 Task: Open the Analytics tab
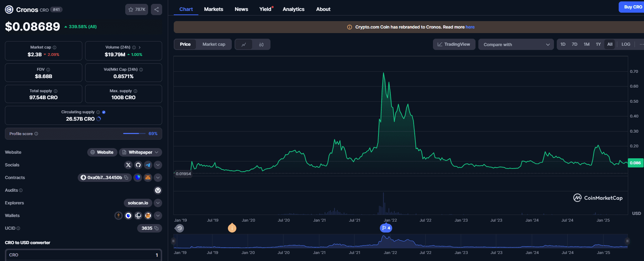click(x=293, y=9)
